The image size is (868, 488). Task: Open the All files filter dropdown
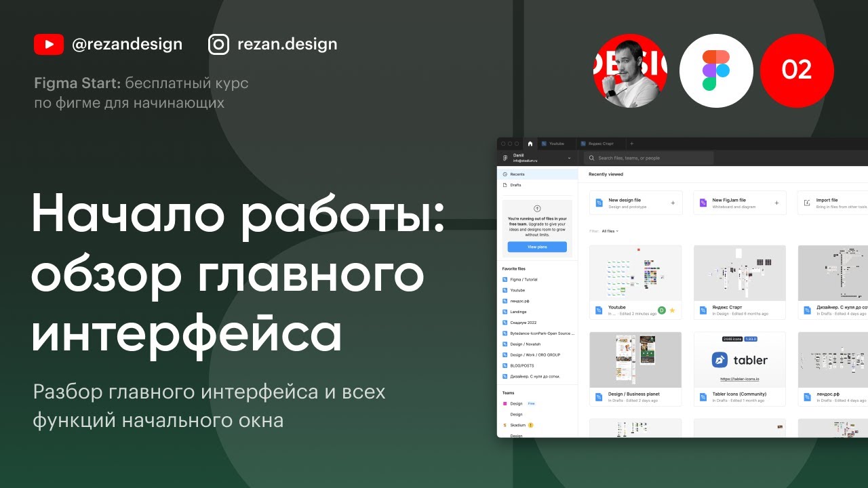coord(610,231)
